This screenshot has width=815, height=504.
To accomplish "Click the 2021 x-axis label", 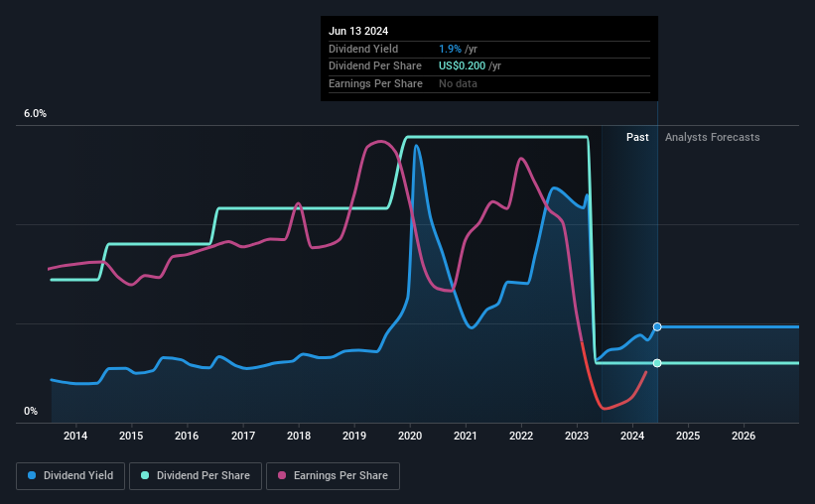I will coord(466,436).
